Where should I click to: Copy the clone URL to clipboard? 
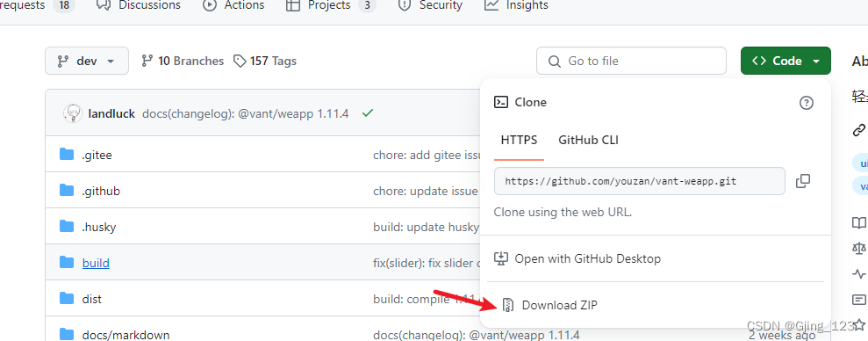803,181
